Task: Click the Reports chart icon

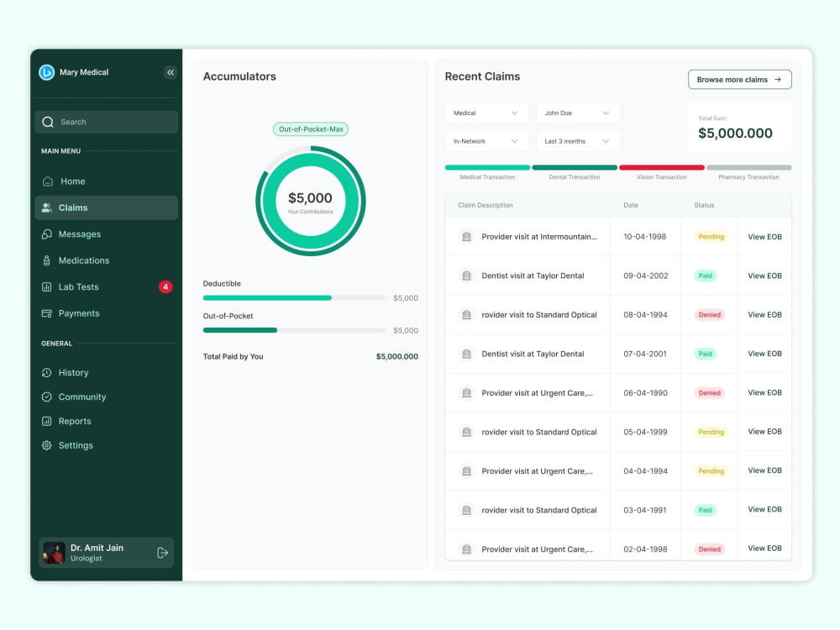Action: tap(46, 421)
